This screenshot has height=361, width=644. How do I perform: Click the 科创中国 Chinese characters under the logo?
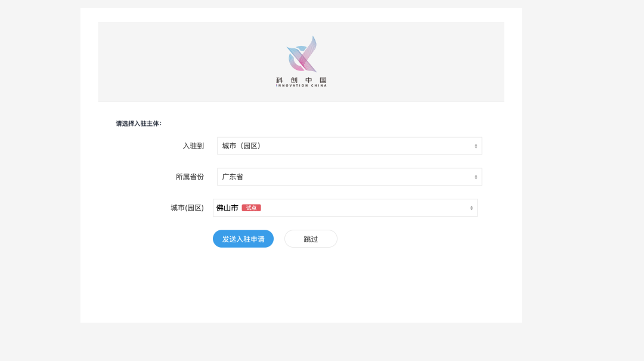tap(301, 79)
